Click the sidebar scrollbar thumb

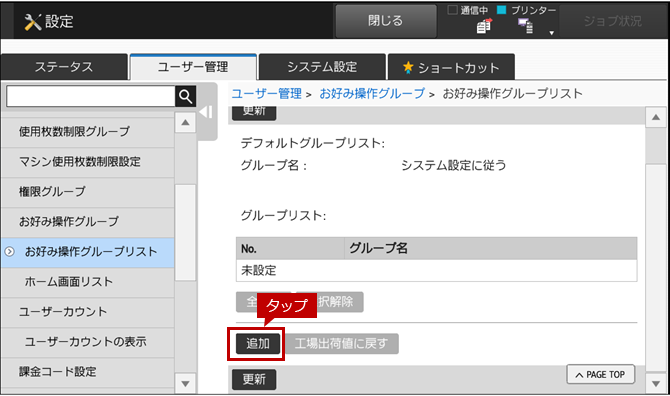185,232
